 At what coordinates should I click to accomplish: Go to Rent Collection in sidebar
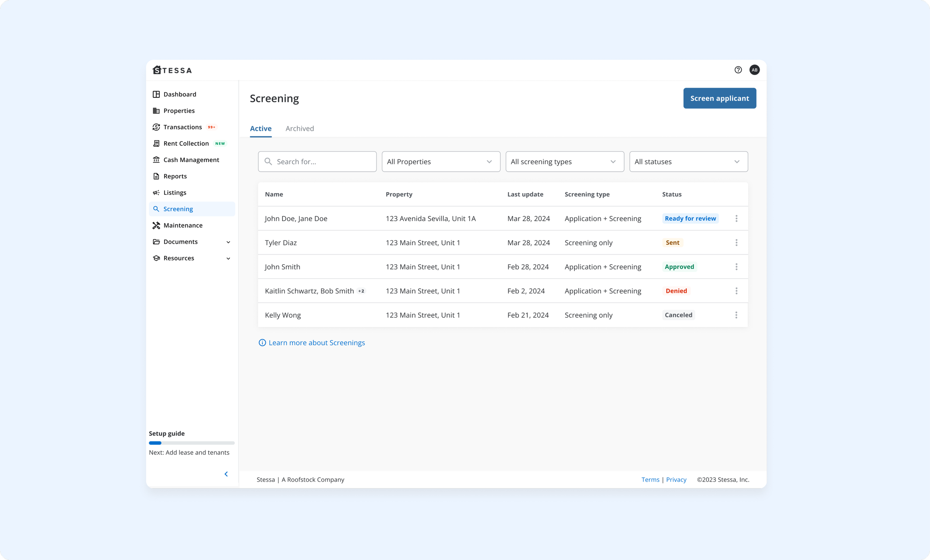tap(186, 143)
